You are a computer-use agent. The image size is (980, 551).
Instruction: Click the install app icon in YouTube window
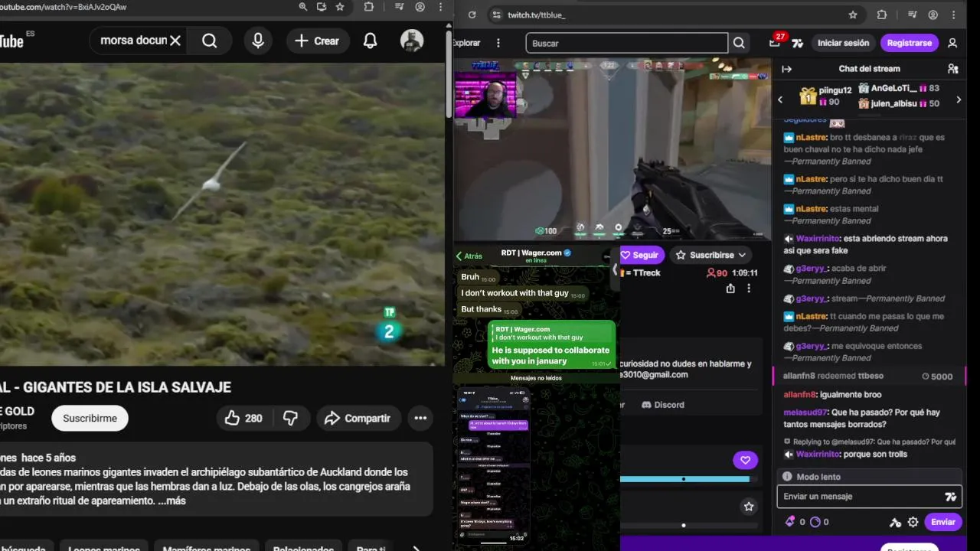[x=322, y=7]
